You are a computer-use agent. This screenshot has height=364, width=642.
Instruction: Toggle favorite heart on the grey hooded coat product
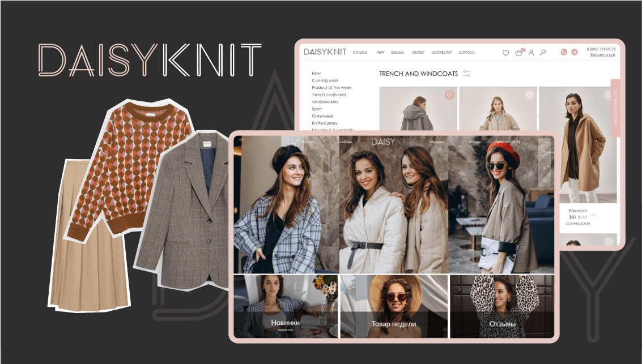click(449, 95)
